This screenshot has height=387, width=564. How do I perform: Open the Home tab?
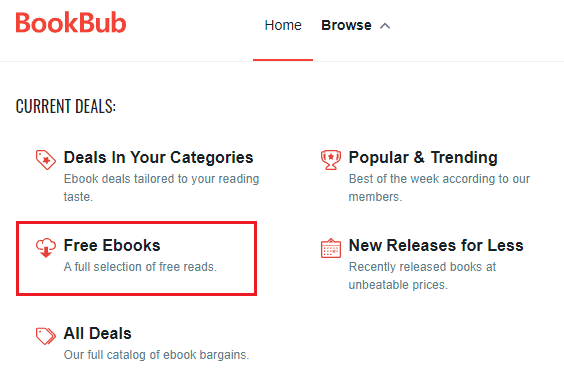pos(283,25)
